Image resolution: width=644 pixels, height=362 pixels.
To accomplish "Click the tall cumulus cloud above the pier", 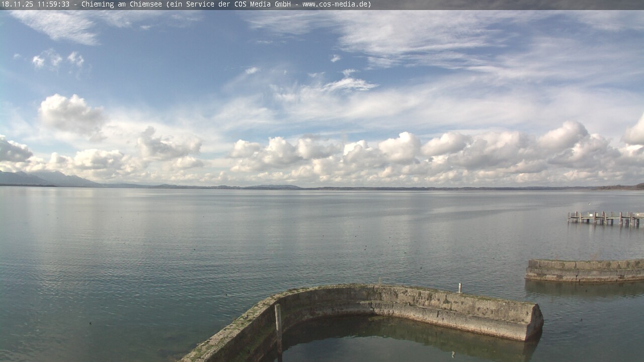I will pyautogui.click(x=563, y=137).
